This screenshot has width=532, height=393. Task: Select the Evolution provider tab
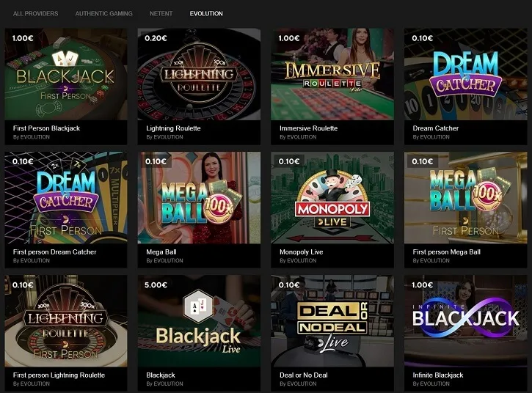206,13
